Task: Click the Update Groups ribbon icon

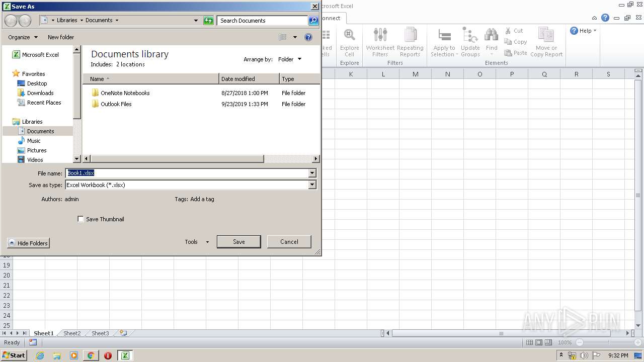Action: tap(470, 43)
